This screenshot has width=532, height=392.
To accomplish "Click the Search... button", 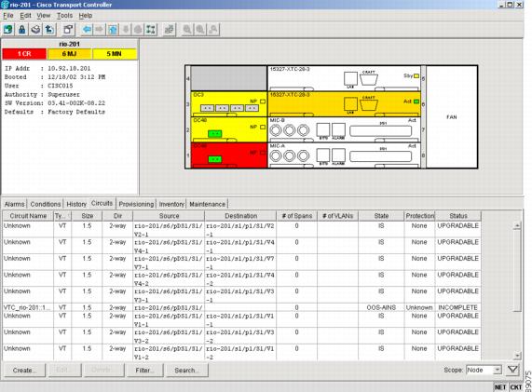I will [187, 370].
